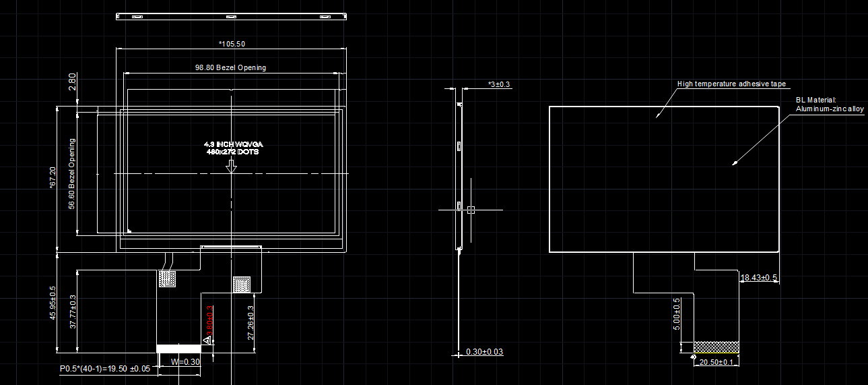Select the *105.50 width dimension text
This screenshot has width=868, height=385.
(x=232, y=44)
